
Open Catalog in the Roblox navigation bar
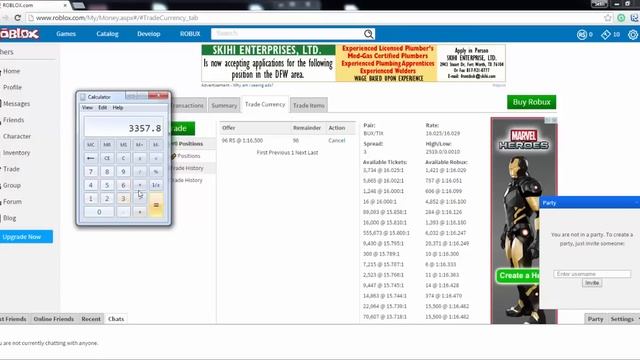107,34
